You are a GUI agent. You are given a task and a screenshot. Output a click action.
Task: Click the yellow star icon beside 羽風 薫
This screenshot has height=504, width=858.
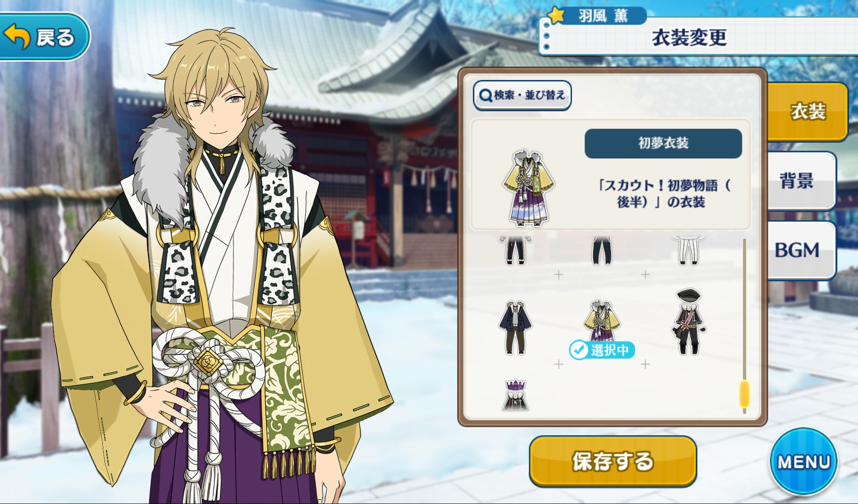pos(556,15)
